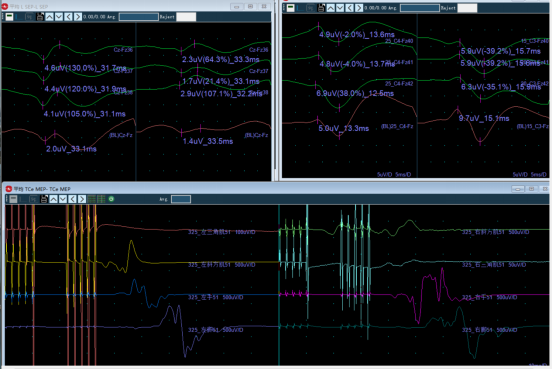Viewport: 552px width, 369px height.
Task: Click the second green grid icon in MEP toolbar
Action: click(101, 199)
